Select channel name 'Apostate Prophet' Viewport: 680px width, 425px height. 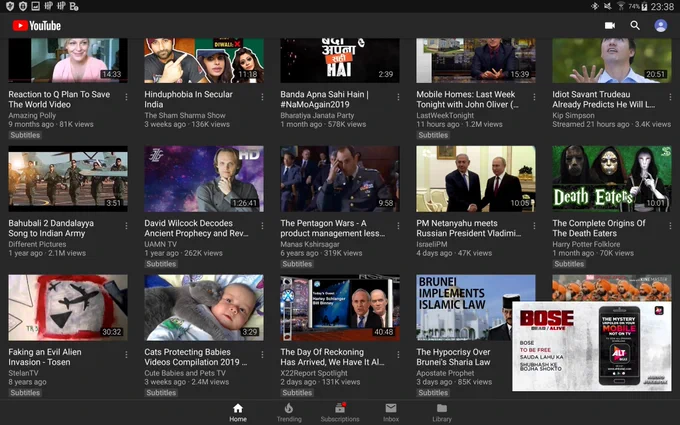(x=445, y=373)
